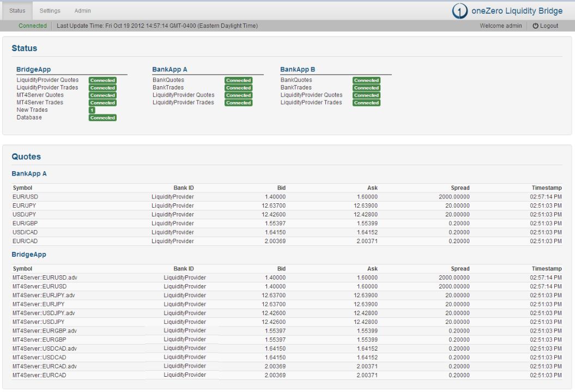The height and width of the screenshot is (392, 575).
Task: Click the oneZero logo icon
Action: coord(460,11)
